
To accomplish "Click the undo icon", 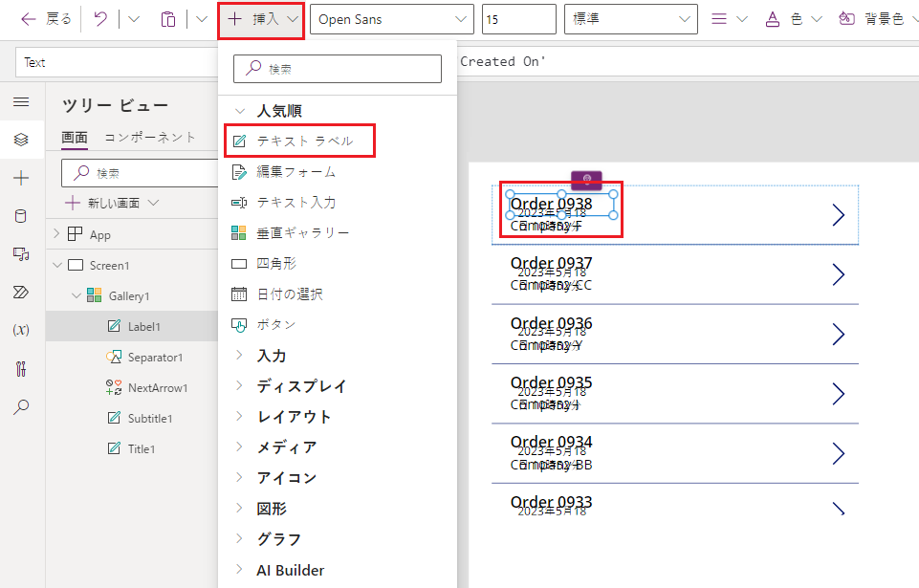I will click(x=100, y=19).
